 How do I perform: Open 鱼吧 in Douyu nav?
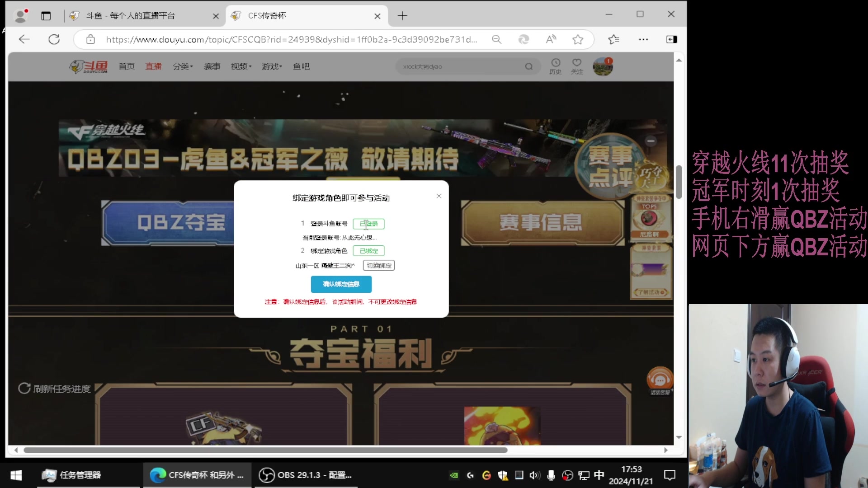coord(301,66)
